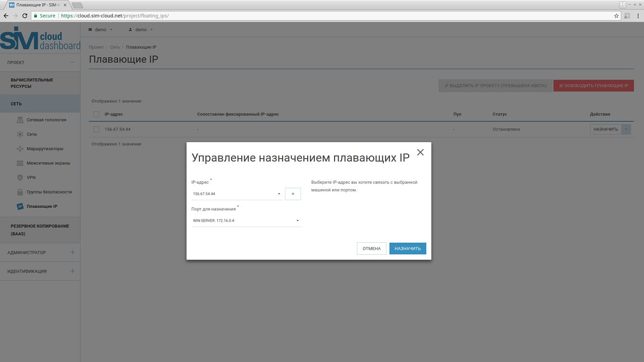The width and height of the screenshot is (644, 362).
Task: Open Routers via its sidebar icon
Action: coord(20,149)
